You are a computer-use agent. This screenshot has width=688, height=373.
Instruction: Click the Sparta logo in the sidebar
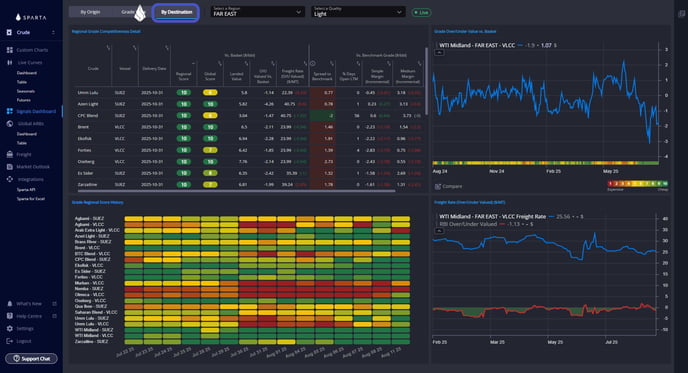(x=31, y=18)
